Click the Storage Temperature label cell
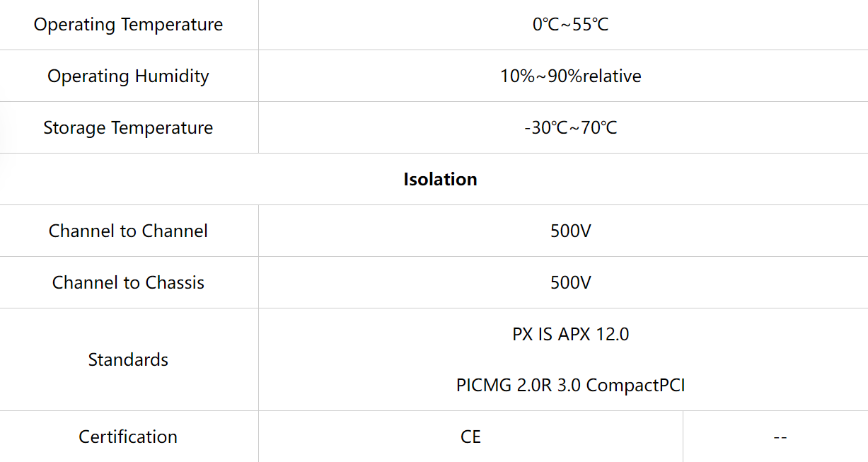Screen dimensions: 868x462 pos(128,128)
